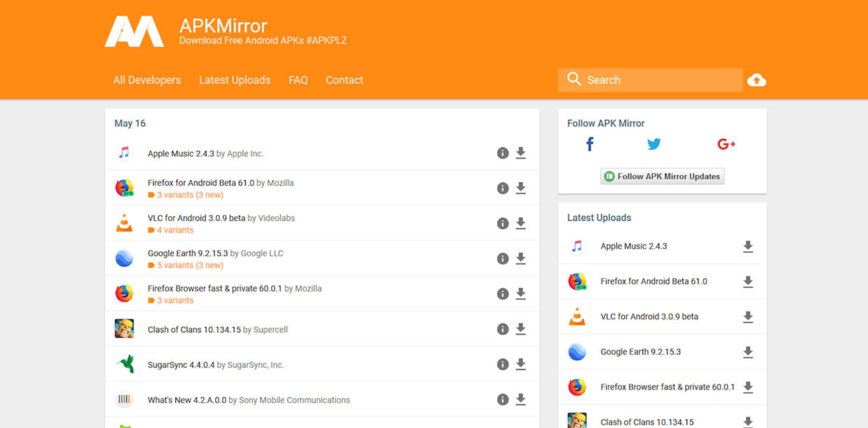Click the search magnifier icon

[574, 79]
